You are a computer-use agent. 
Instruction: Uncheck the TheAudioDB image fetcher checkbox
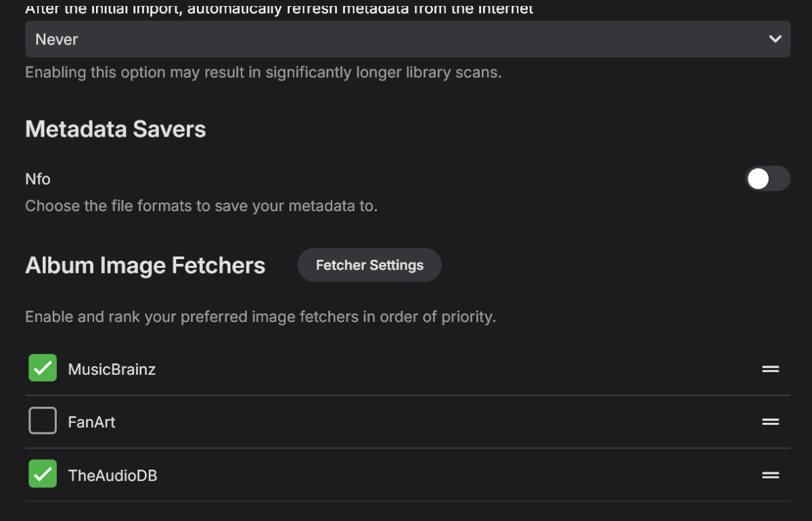coord(43,474)
